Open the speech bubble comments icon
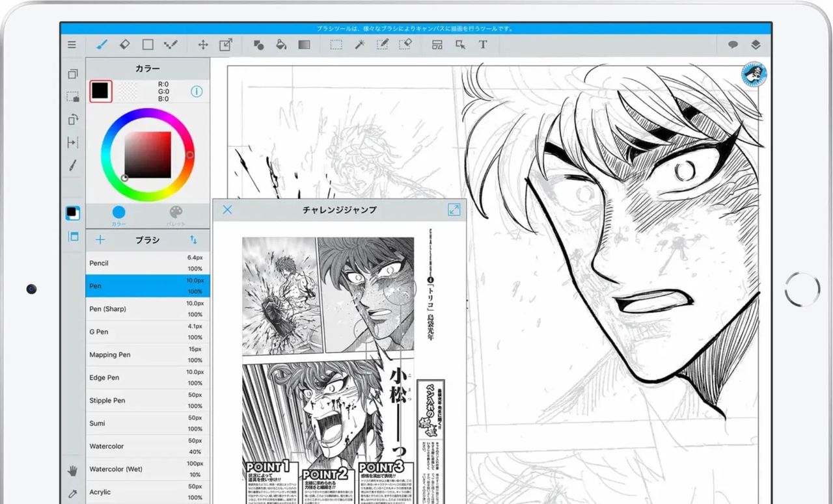Screen dimensions: 833x504 733,45
